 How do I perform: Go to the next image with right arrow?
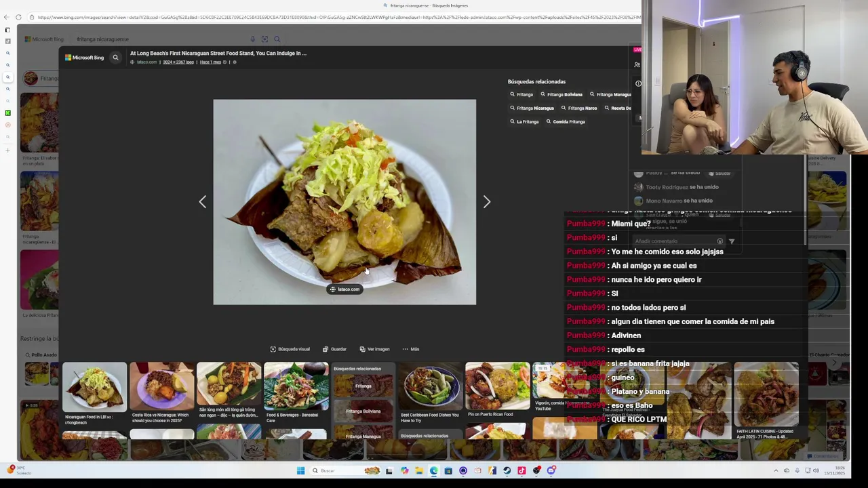[x=486, y=202]
